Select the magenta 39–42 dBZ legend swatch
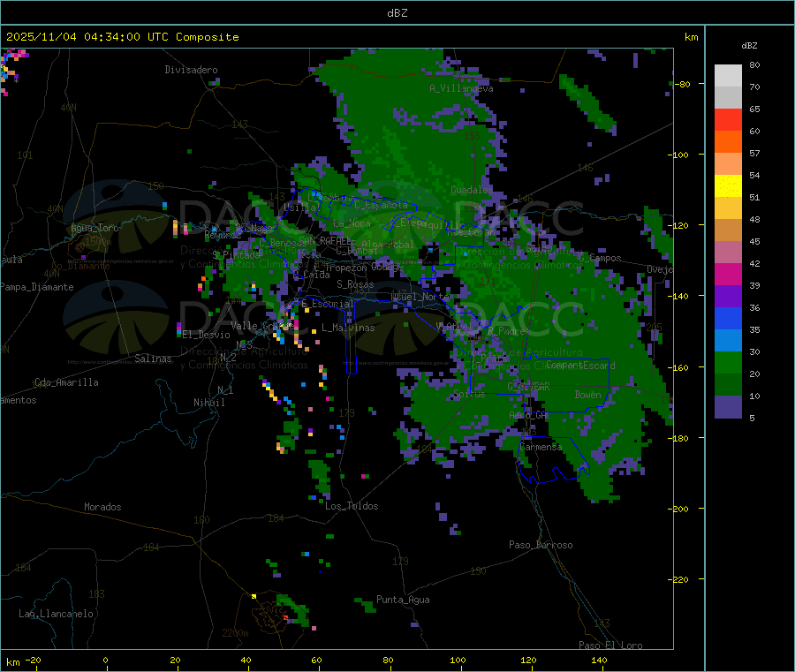The width and height of the screenshot is (795, 672). coord(728,274)
